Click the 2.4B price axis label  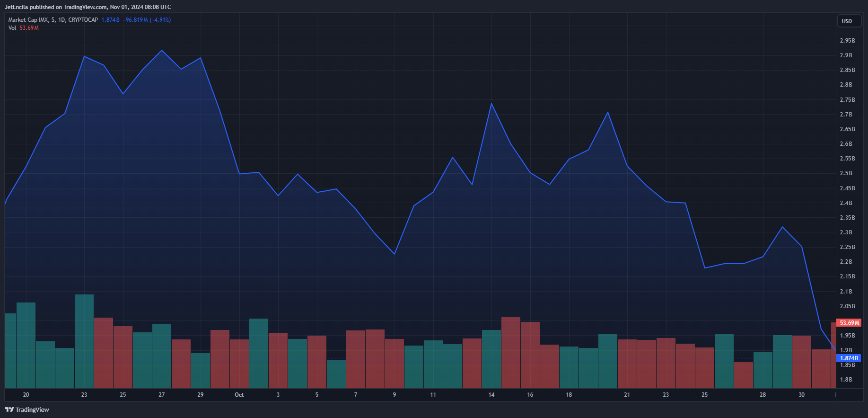846,203
